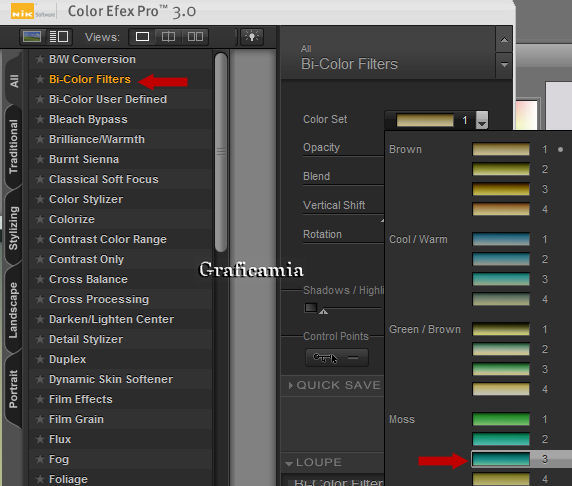Click the image-only view mode icon
The height and width of the screenshot is (486, 572).
[32, 36]
